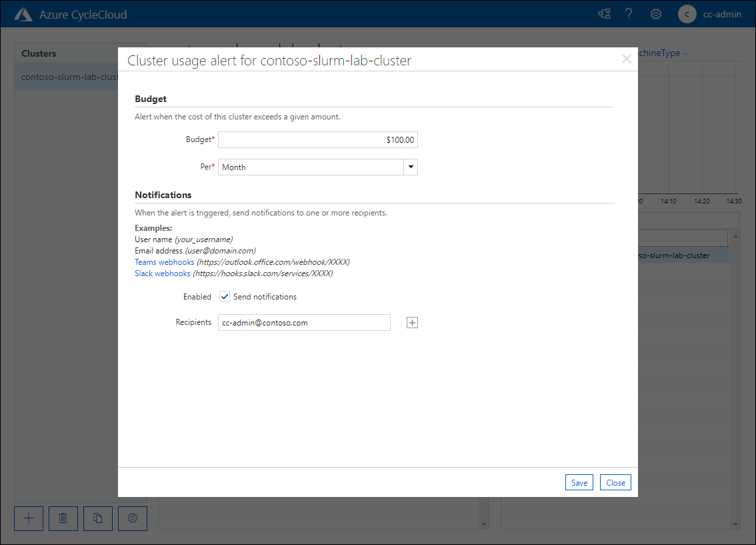Click the cc-admin avatar circle
The height and width of the screenshot is (545, 756).
pos(687,14)
